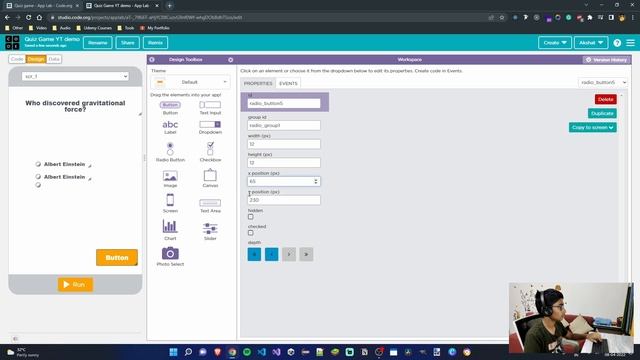640x360 pixels.
Task: Switch to Design mode tab
Action: (36, 59)
